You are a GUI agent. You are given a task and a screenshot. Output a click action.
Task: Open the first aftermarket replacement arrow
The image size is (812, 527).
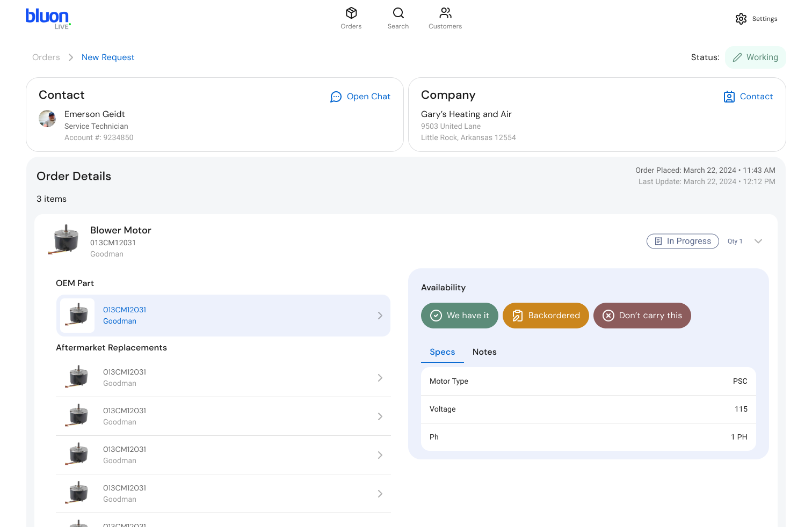[380, 378]
